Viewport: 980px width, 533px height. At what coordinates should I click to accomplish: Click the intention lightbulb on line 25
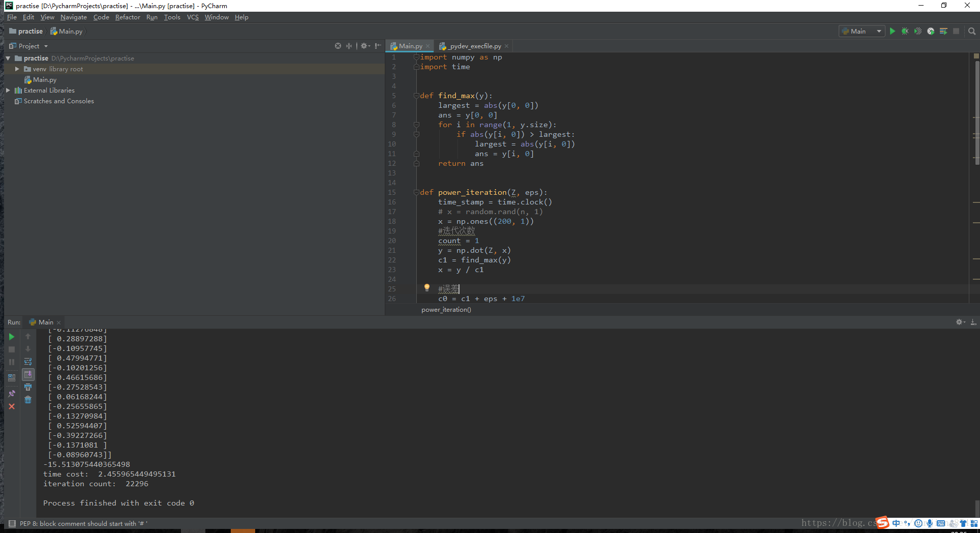click(427, 288)
